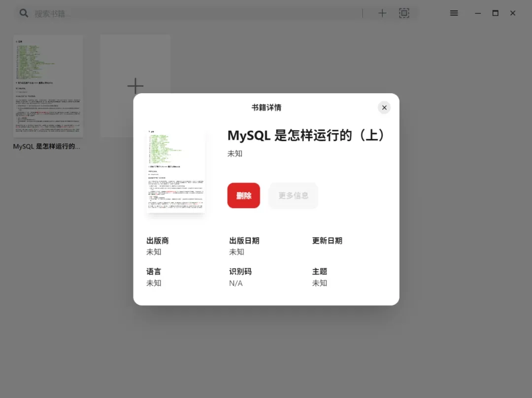The width and height of the screenshot is (532, 398).
Task: Close the application window
Action: coord(513,13)
